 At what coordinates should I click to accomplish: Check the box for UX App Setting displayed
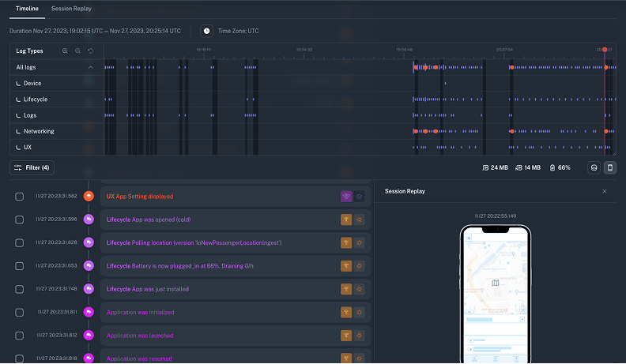tap(19, 197)
